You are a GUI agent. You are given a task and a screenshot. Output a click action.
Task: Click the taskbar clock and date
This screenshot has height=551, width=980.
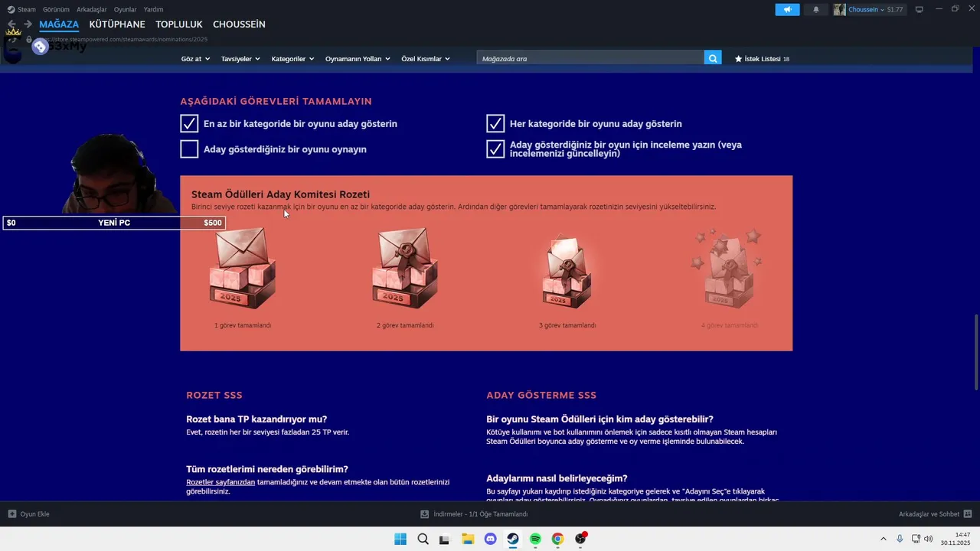[x=956, y=539]
